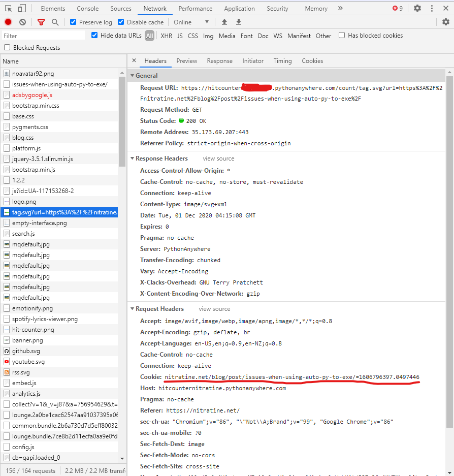Switch to the Console tab

click(x=88, y=9)
